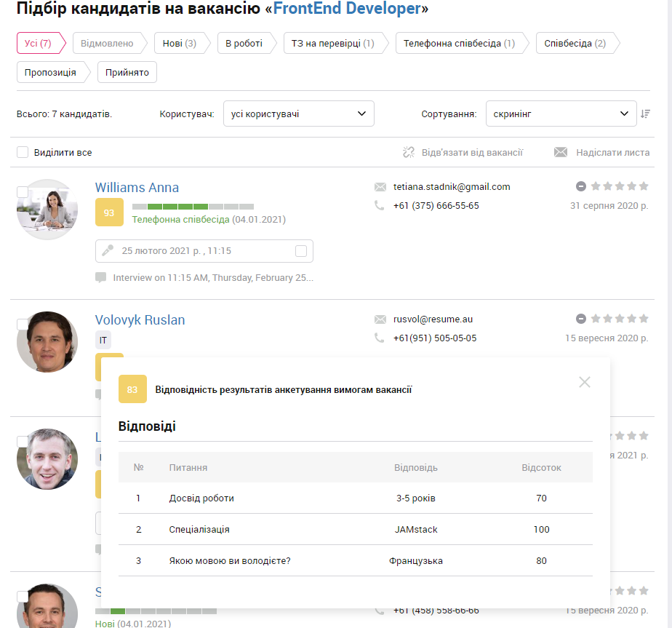Click pencil icon in interview date field
The width and height of the screenshot is (672, 628).
pyautogui.click(x=108, y=250)
